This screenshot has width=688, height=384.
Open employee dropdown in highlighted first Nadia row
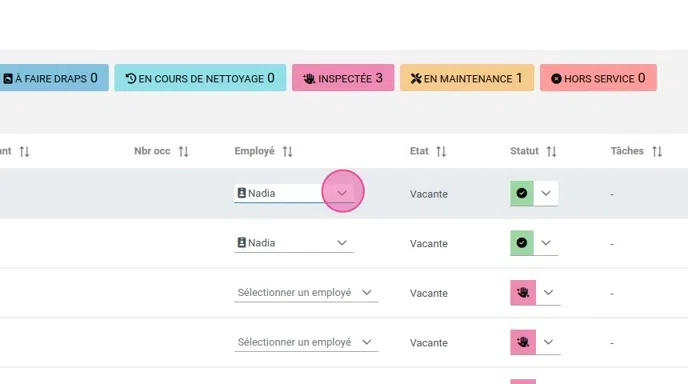tap(342, 193)
